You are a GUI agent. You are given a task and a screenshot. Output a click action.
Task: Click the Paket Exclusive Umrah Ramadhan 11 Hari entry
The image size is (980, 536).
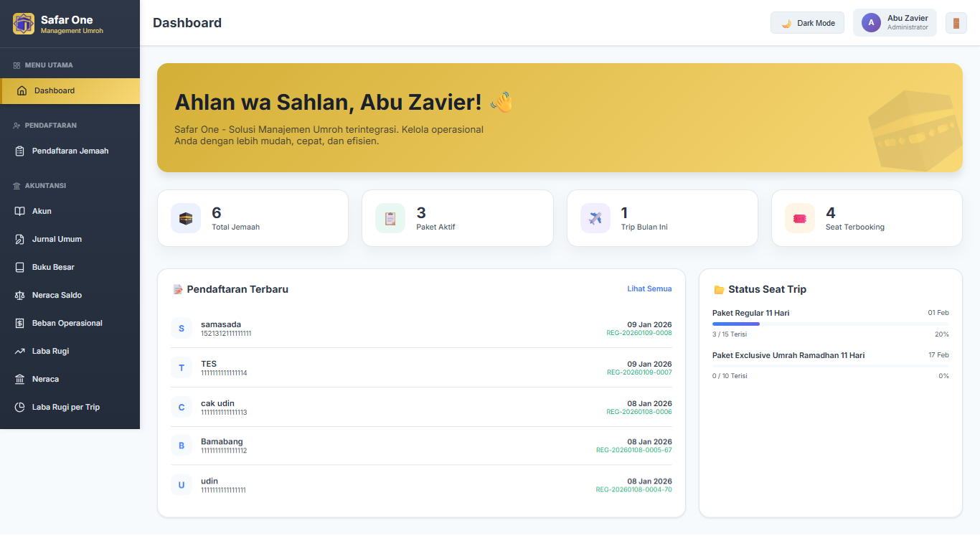(x=788, y=355)
